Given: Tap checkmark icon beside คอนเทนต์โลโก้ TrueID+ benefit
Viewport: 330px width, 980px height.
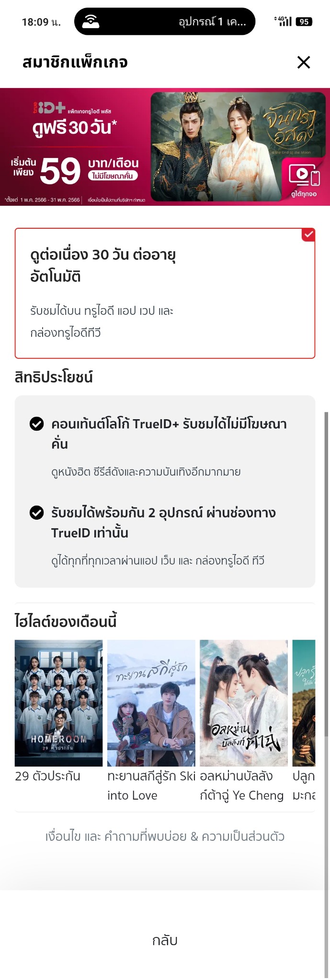Looking at the screenshot, I should [x=37, y=424].
